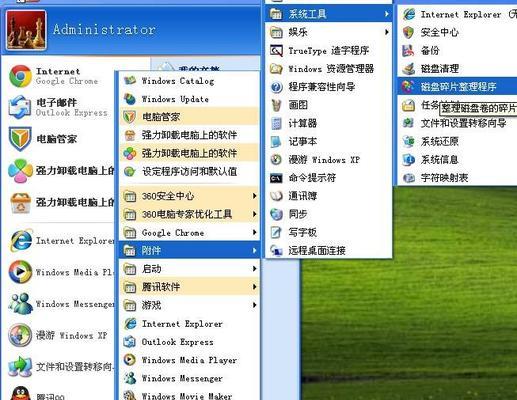The width and height of the screenshot is (517, 400).
Task: Open Outlook Express email icon
Action: coord(20,107)
